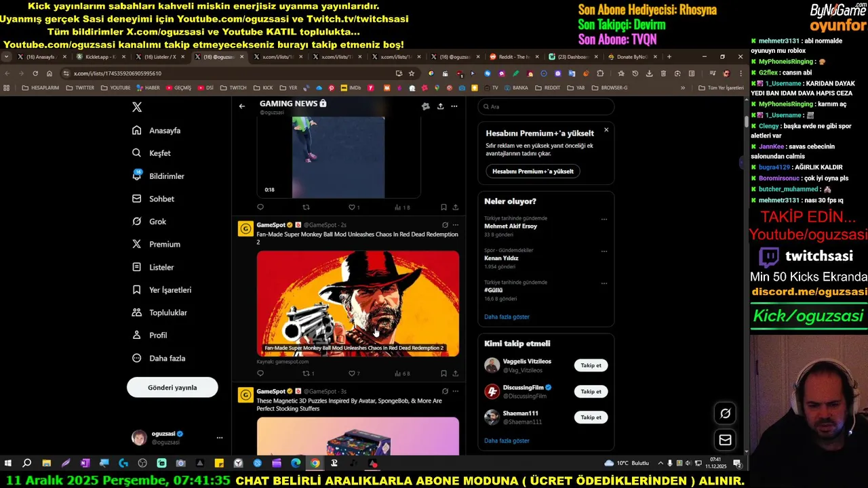Share the Monkey Ball mod post
Image resolution: width=868 pixels, height=488 pixels.
[x=455, y=373]
